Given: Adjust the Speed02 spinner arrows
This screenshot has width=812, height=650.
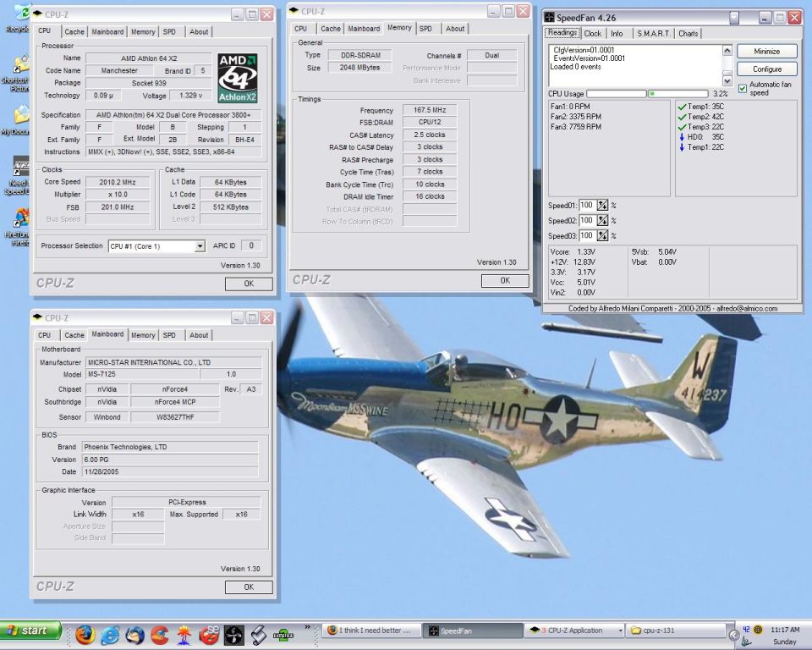Looking at the screenshot, I should coord(602,220).
